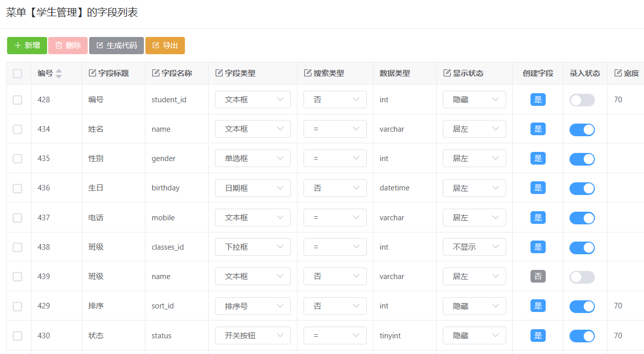Click the green 新增 button
This screenshot has height=354, width=644.
[x=27, y=46]
